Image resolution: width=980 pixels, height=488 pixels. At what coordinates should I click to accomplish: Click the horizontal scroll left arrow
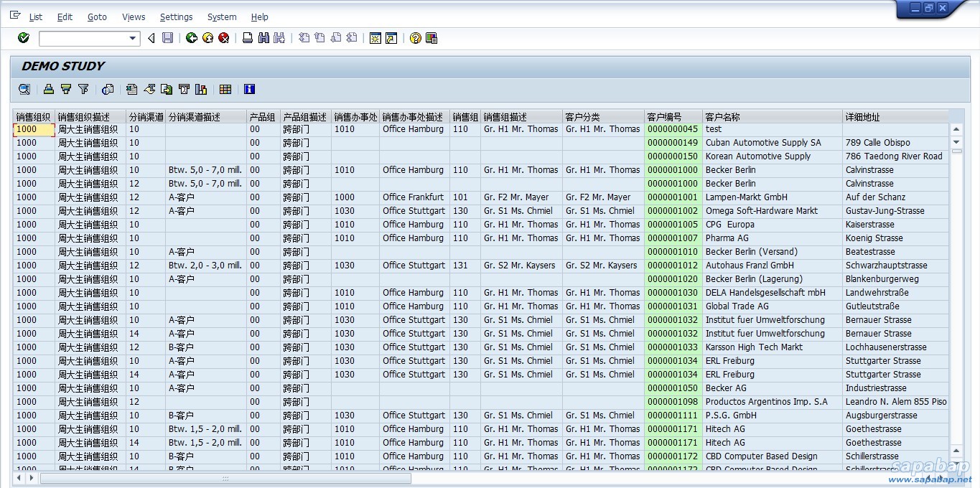tap(19, 478)
